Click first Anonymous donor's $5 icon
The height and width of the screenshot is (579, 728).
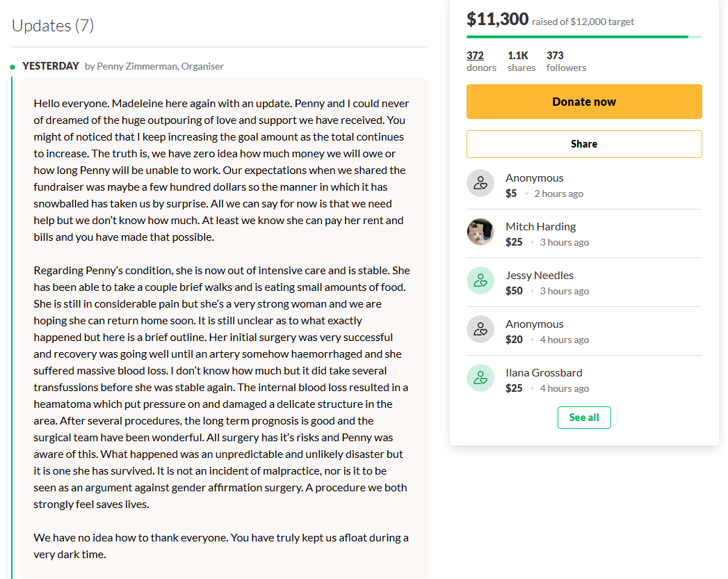click(x=480, y=183)
